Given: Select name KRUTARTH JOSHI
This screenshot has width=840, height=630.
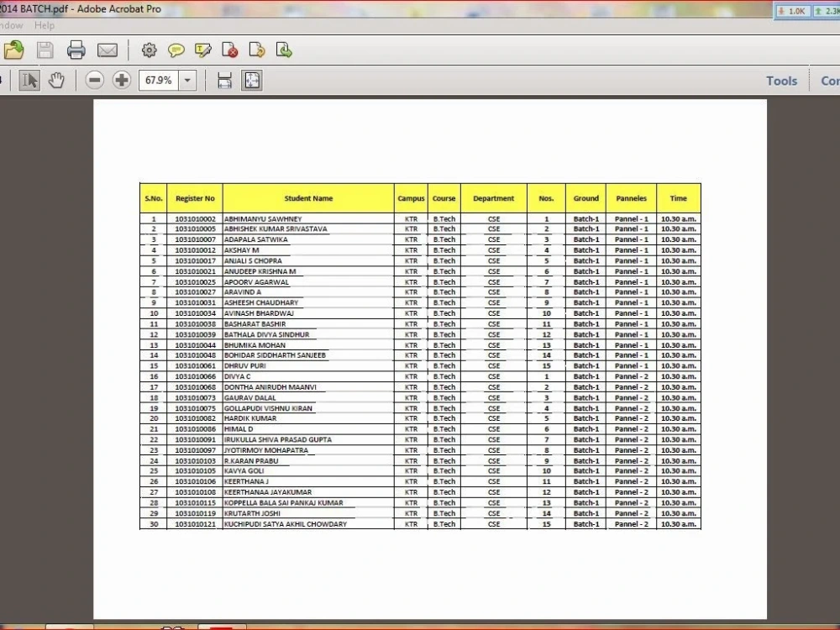Looking at the screenshot, I should coord(252,513).
